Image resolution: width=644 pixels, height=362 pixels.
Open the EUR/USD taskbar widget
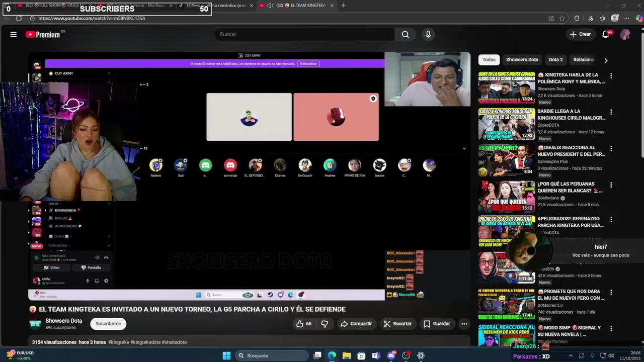pos(20,355)
